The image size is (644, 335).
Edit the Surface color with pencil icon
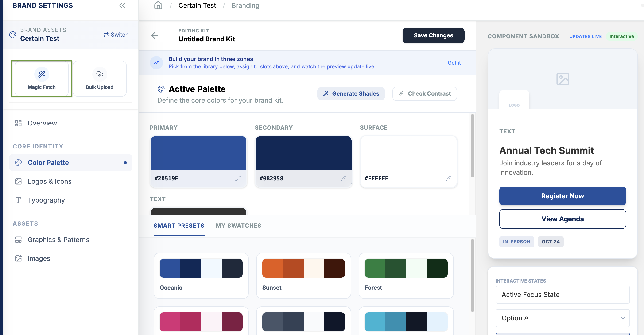[448, 178]
